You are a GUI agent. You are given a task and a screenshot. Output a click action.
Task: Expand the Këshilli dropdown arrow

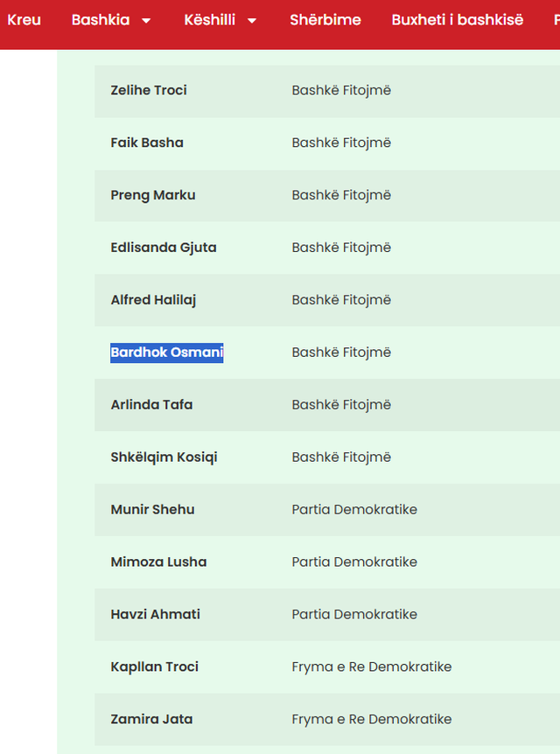coord(252,20)
